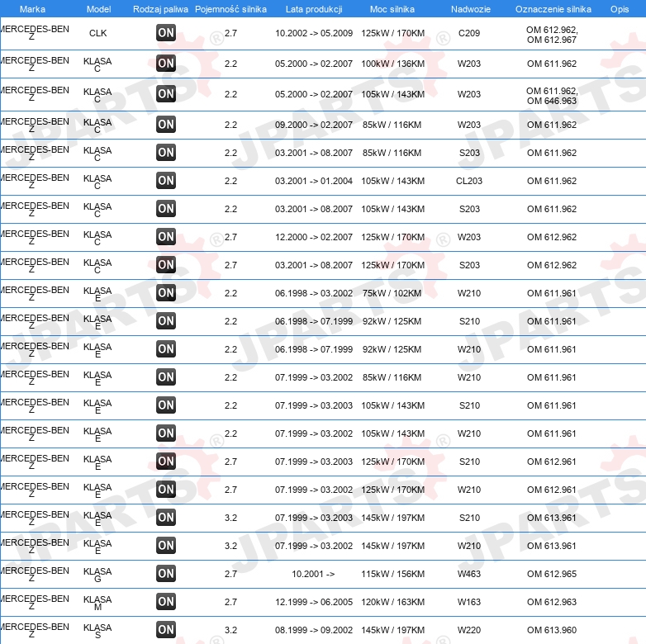Select the ON icon in the S203 85kW / 116KM row

click(166, 153)
